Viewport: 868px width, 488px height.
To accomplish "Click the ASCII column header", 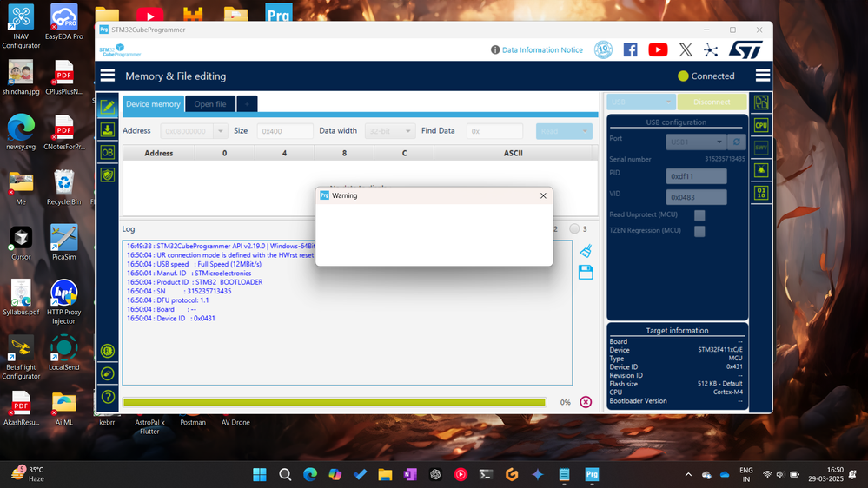I will coord(513,154).
